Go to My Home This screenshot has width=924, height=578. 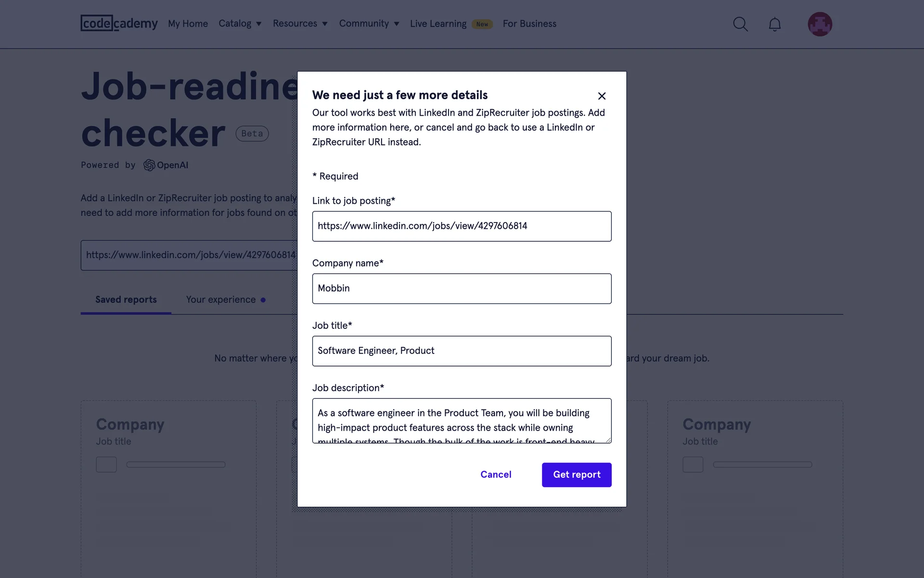pyautogui.click(x=188, y=24)
